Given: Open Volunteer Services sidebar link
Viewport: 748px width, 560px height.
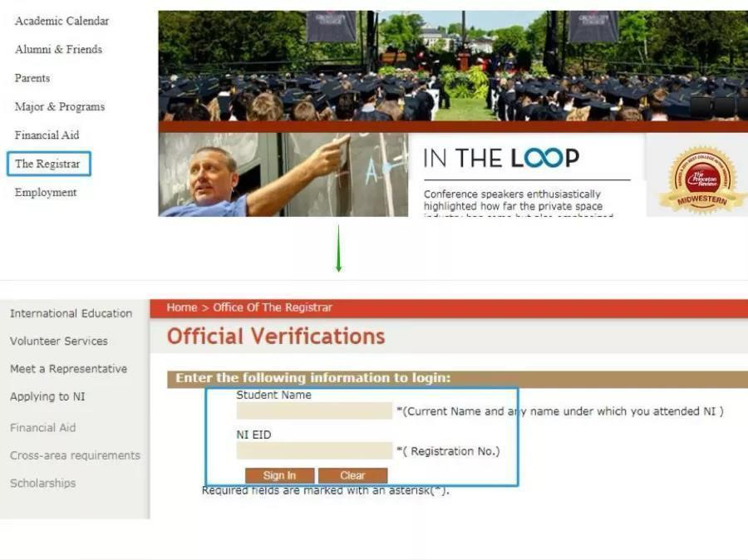Looking at the screenshot, I should 59,341.
